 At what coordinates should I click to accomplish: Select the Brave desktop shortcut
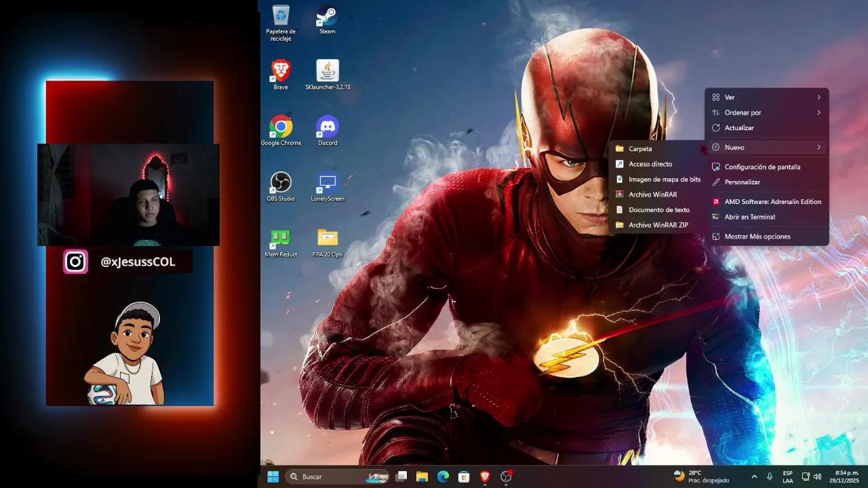[x=281, y=75]
